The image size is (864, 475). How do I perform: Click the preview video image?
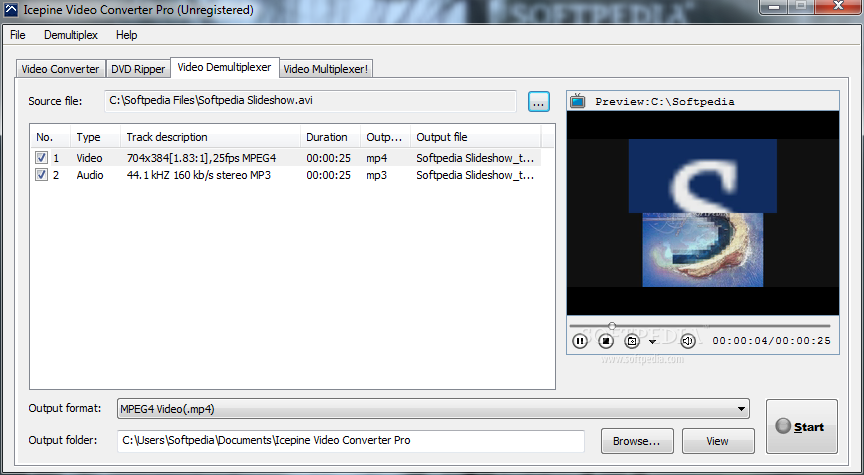pos(703,213)
